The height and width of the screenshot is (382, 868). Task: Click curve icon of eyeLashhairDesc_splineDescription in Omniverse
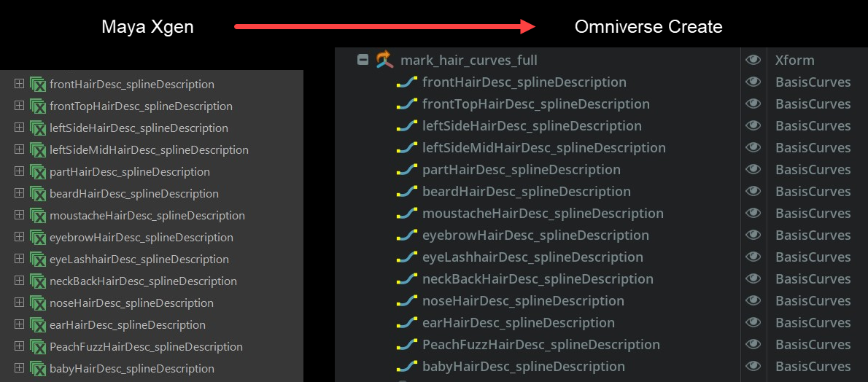406,257
